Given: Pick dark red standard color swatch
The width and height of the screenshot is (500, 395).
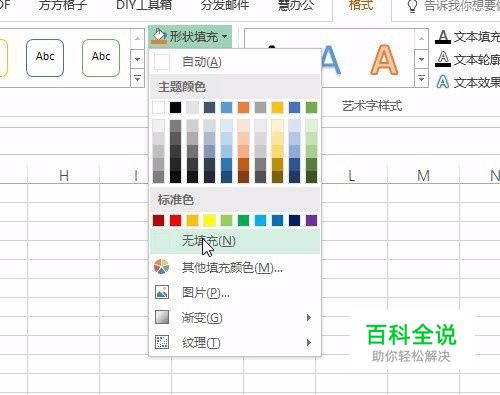Looking at the screenshot, I should pos(159,220).
